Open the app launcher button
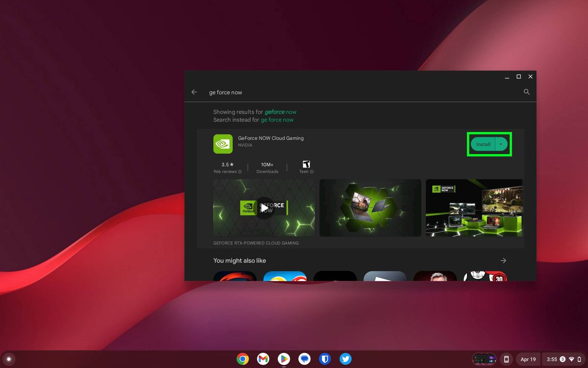 (9, 359)
